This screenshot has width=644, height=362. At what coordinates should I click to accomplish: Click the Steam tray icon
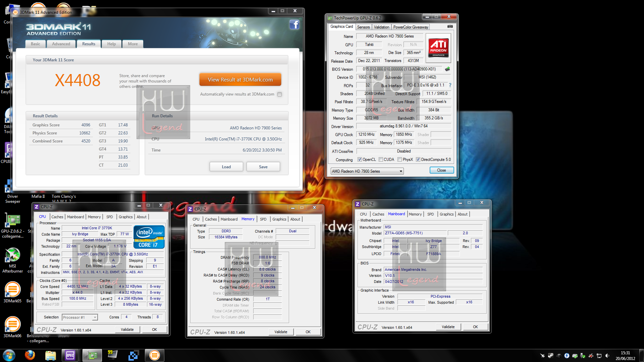click(550, 356)
